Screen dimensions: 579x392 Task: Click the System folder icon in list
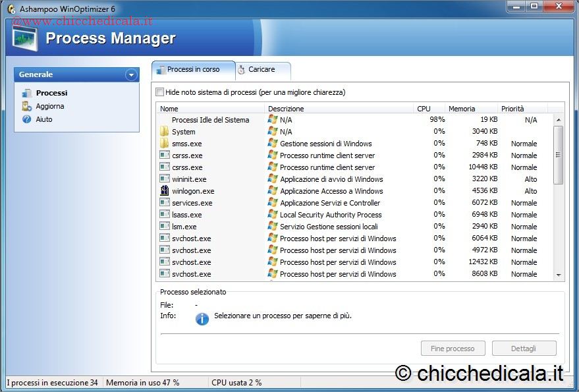pyautogui.click(x=165, y=132)
